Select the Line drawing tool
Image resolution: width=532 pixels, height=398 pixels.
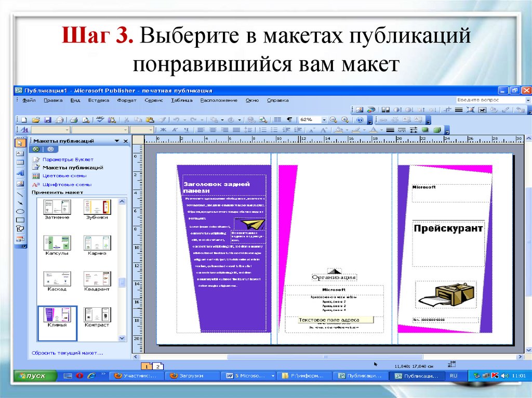20,194
